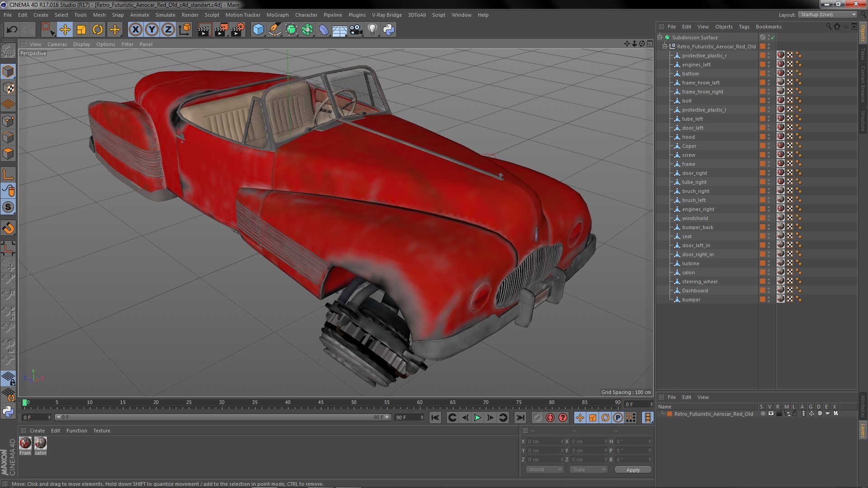Play animation forward

click(x=477, y=418)
